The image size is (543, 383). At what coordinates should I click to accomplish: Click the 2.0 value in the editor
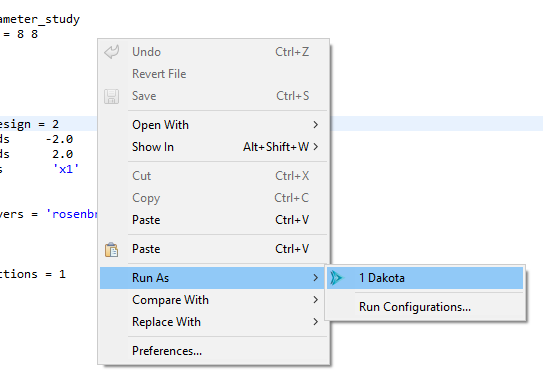63,154
